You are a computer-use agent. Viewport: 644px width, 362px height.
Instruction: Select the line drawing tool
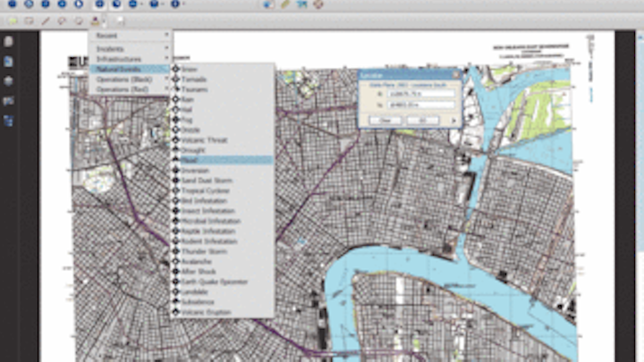[x=46, y=21]
